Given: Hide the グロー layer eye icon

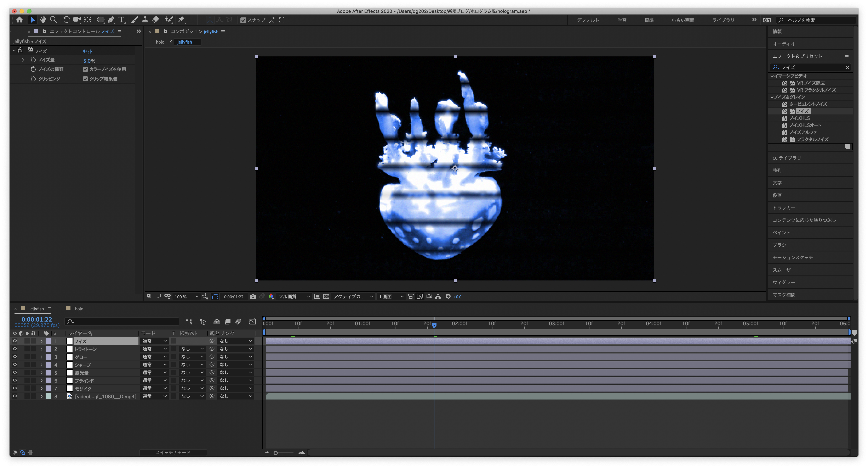Looking at the screenshot, I should coord(15,357).
